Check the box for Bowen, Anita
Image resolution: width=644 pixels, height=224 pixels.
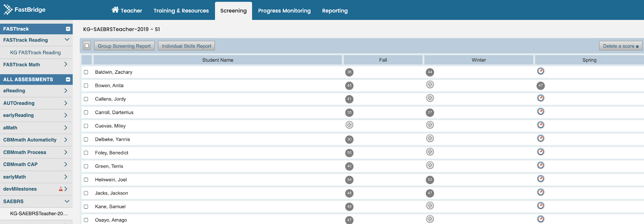pyautogui.click(x=86, y=85)
